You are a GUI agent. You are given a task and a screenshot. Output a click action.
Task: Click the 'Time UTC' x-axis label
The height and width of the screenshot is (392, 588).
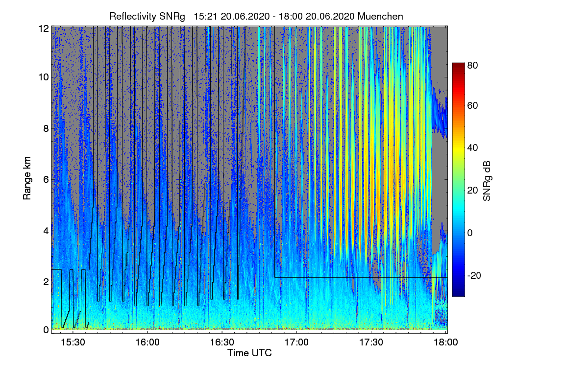pos(249,353)
